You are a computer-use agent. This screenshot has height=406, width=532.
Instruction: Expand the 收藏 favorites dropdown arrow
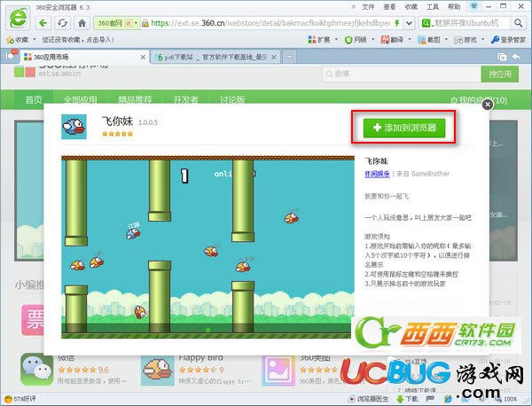35,40
